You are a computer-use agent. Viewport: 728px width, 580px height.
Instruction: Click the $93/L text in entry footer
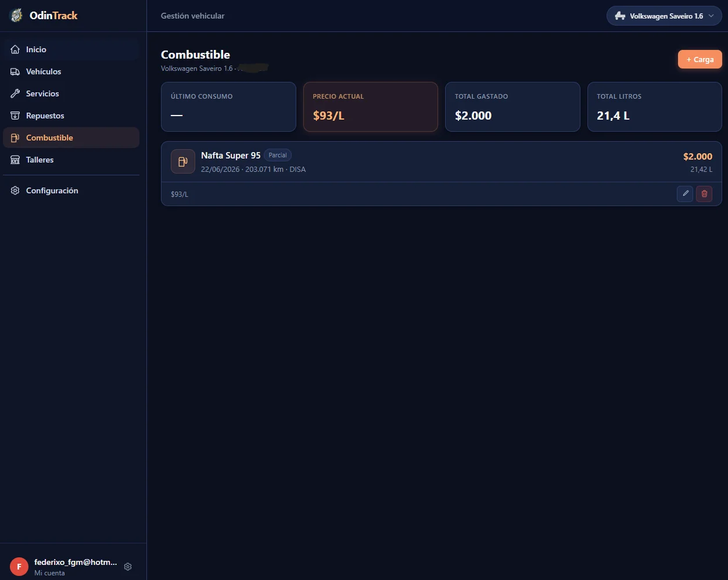click(180, 194)
